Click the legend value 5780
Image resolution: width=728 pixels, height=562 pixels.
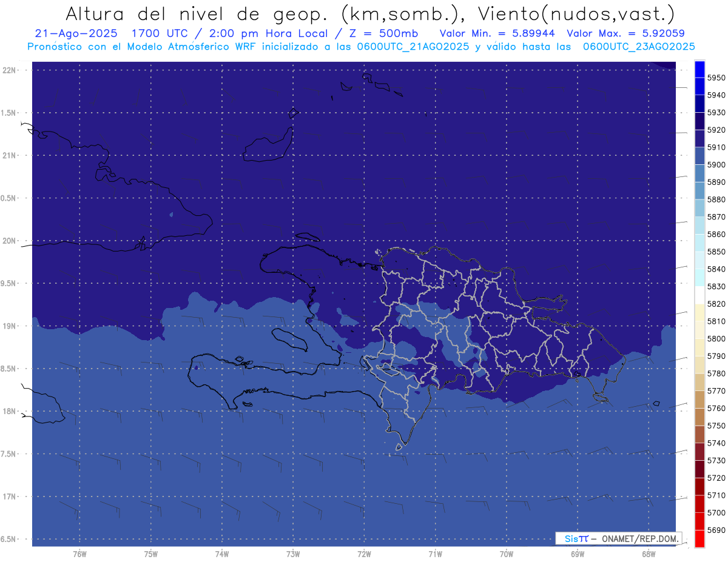tap(716, 373)
